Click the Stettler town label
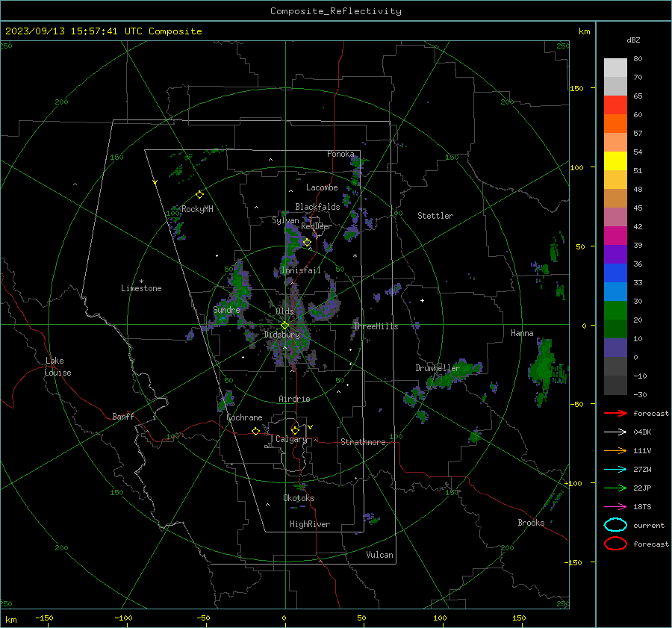The image size is (672, 628). tap(435, 216)
